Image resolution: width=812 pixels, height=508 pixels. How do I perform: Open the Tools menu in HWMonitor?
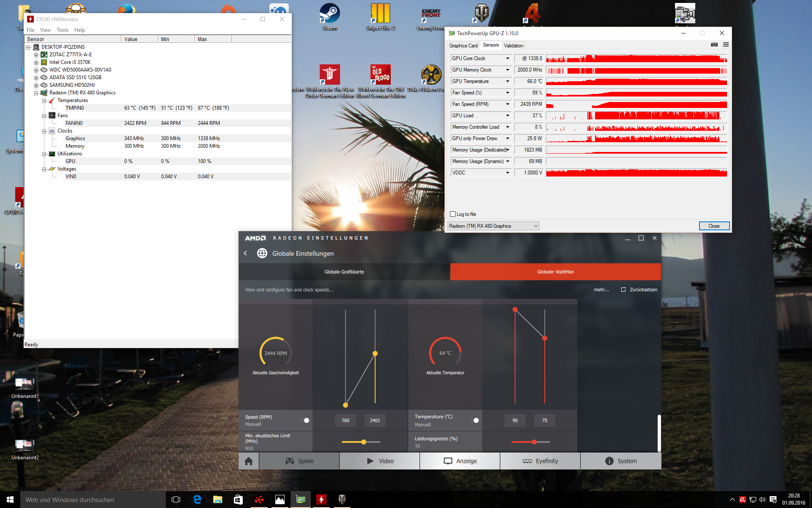click(63, 30)
